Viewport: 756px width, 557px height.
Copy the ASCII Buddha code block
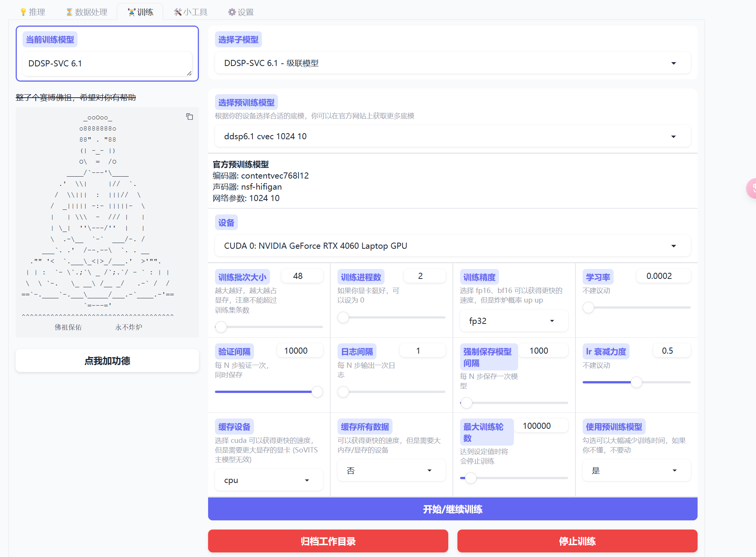click(x=189, y=117)
